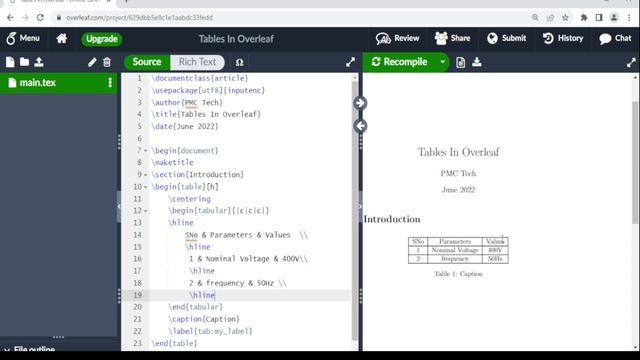Click the site lock icon in address bar
Image resolution: width=640 pixels, height=360 pixels.
[59, 18]
